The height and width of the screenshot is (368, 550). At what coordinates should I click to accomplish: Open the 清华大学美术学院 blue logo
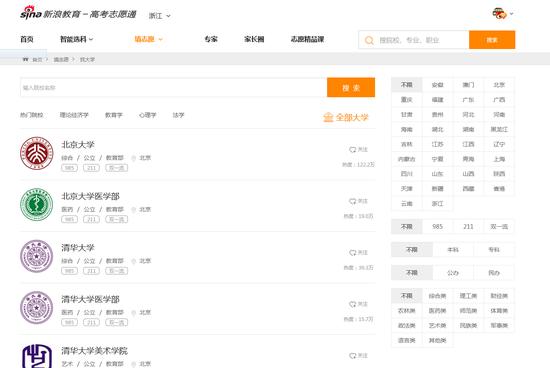coord(36,356)
